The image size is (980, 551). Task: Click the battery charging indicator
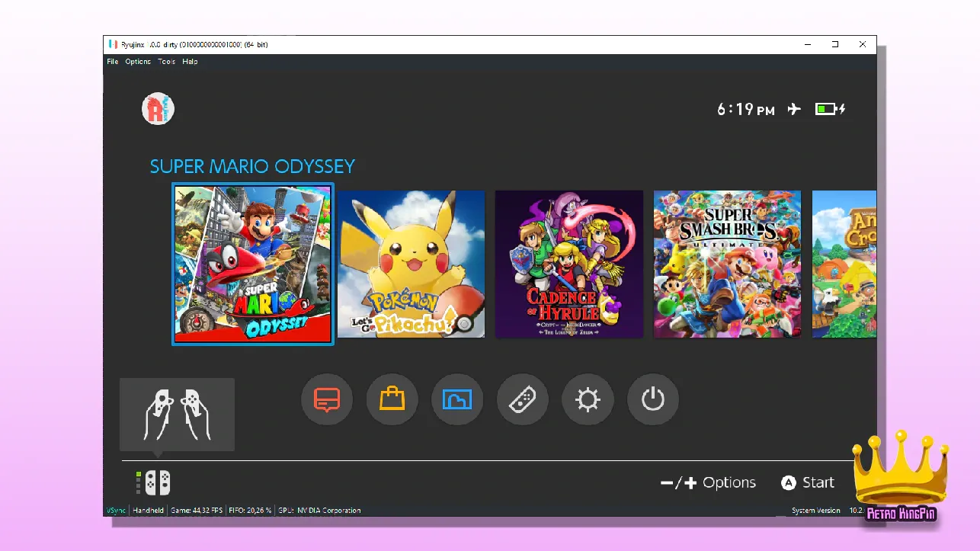tap(830, 109)
